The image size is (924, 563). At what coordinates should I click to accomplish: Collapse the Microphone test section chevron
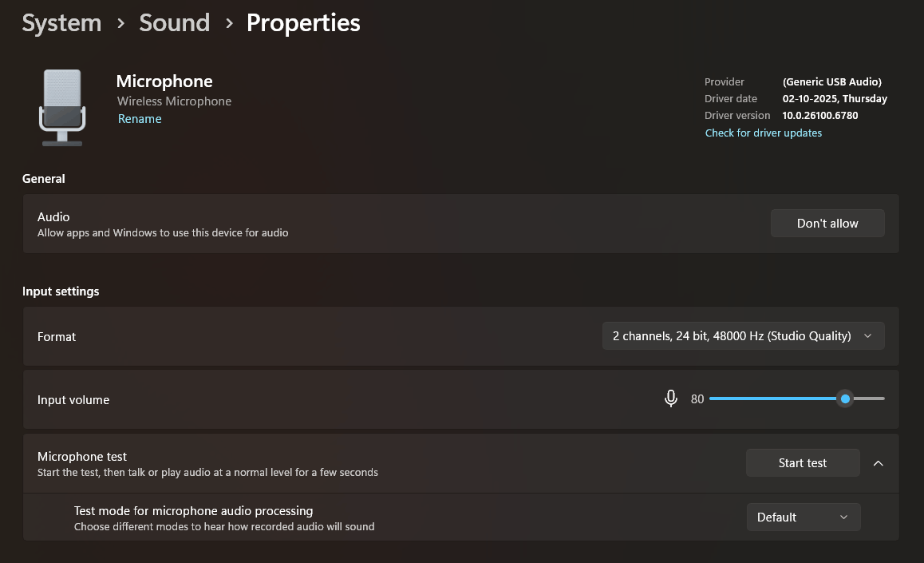pyautogui.click(x=878, y=463)
